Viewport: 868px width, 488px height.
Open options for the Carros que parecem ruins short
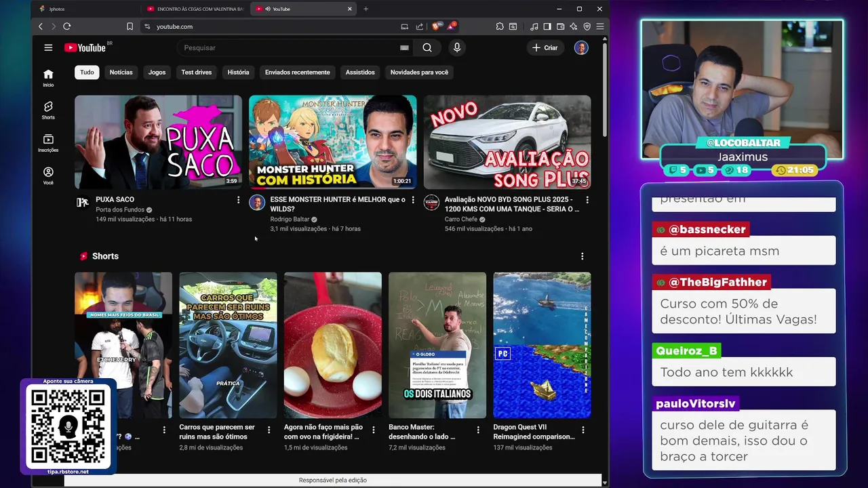(x=269, y=430)
